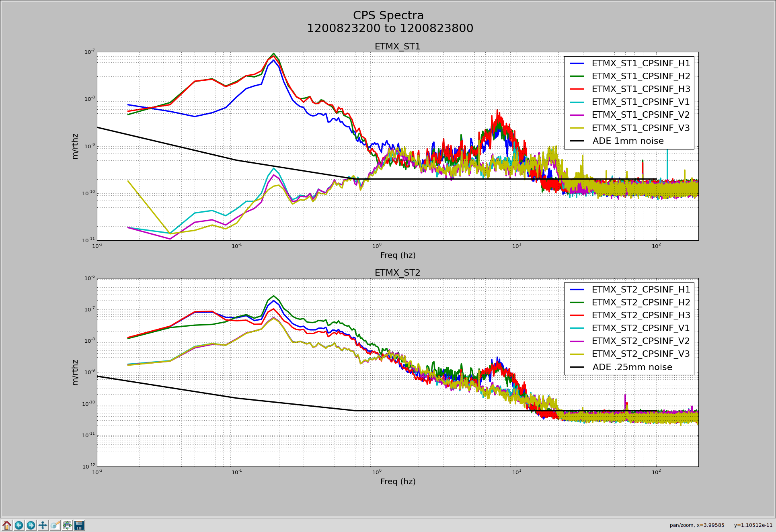Click the ETMX_ST2 subplot title

tap(397, 273)
